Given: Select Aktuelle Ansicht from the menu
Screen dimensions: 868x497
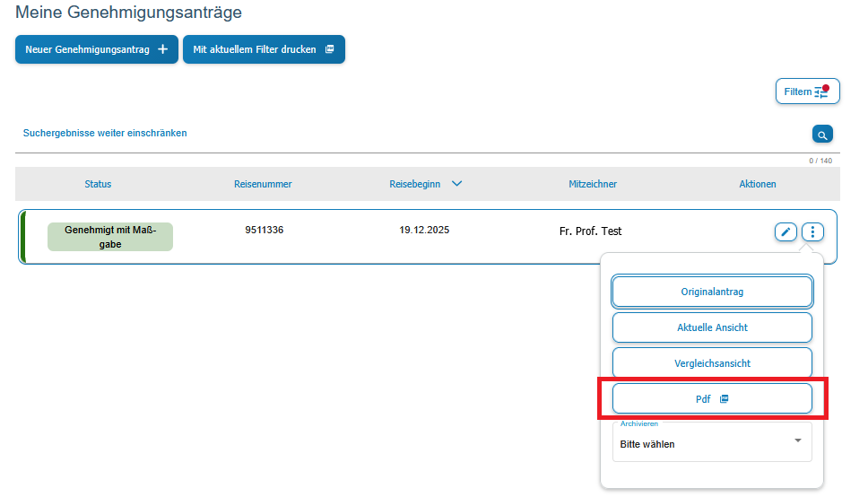Looking at the screenshot, I should click(x=712, y=327).
